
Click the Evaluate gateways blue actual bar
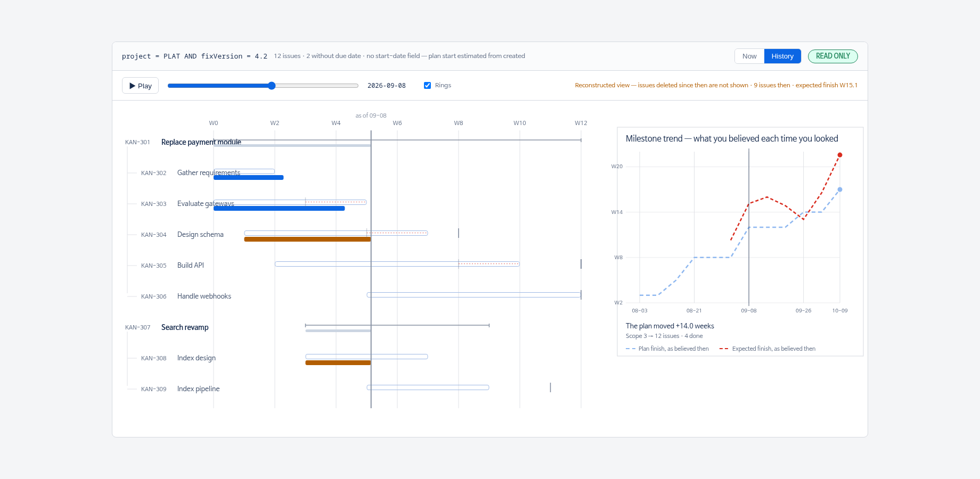click(279, 209)
